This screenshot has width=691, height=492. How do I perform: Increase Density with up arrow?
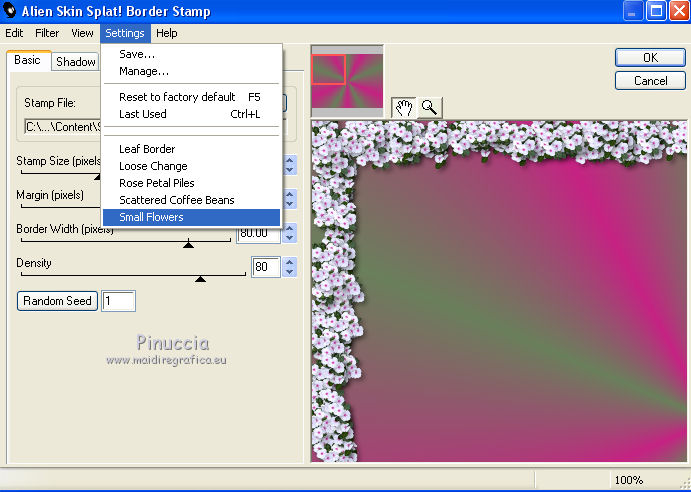point(290,262)
